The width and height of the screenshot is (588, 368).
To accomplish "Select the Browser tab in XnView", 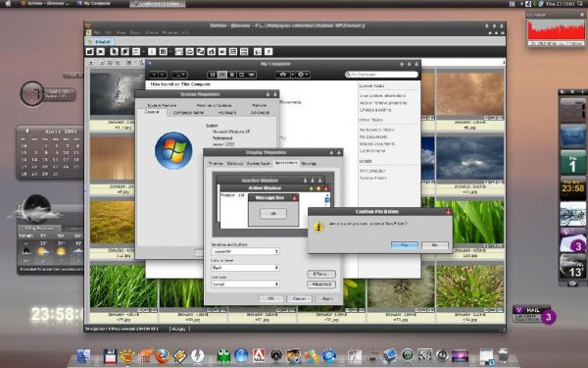I will point(99,41).
